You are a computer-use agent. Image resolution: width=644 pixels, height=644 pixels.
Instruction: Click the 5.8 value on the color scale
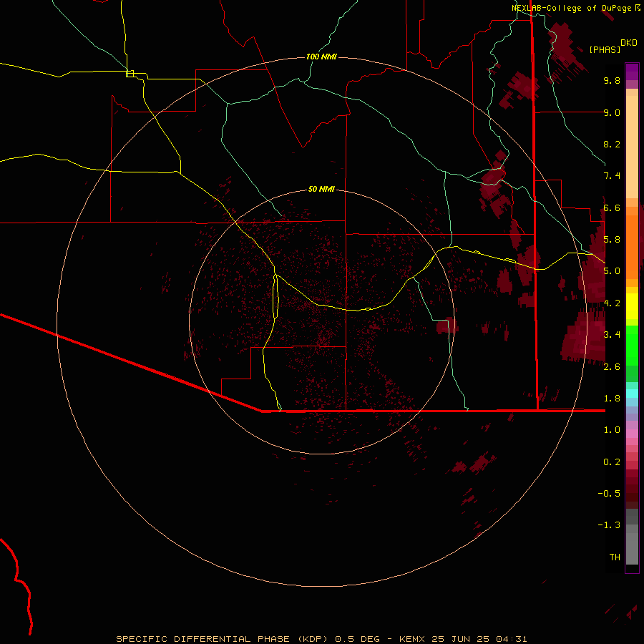point(612,240)
